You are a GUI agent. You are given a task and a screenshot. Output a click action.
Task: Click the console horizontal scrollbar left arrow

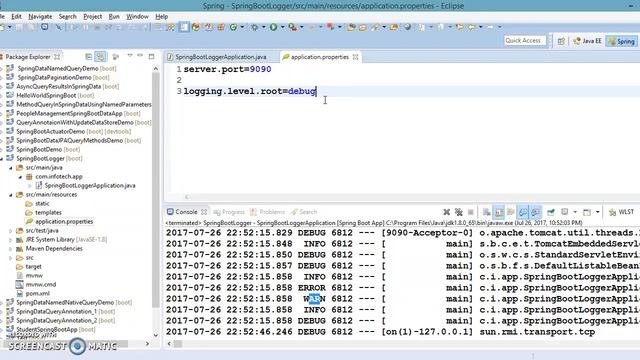click(x=169, y=344)
